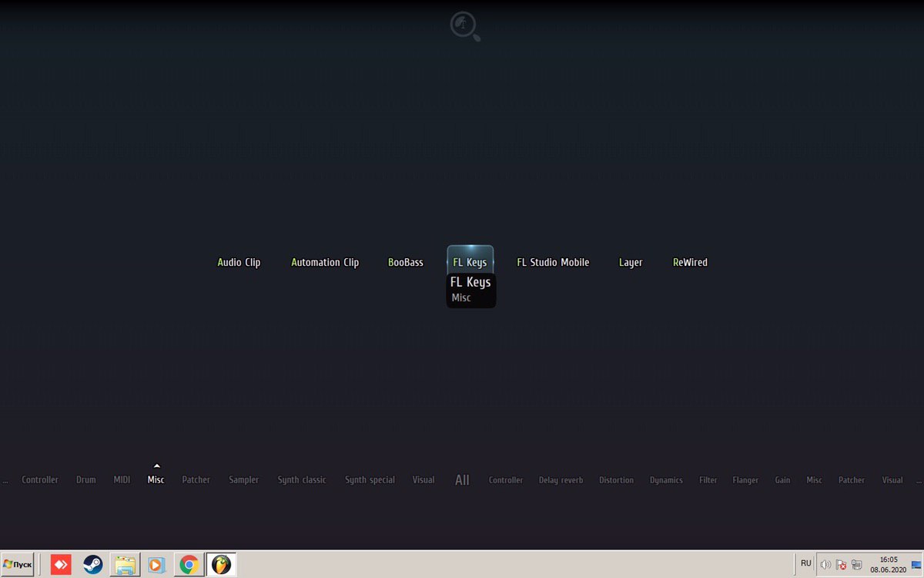Open the clock showing 16:05
This screenshot has height=578, width=924.
tap(889, 564)
